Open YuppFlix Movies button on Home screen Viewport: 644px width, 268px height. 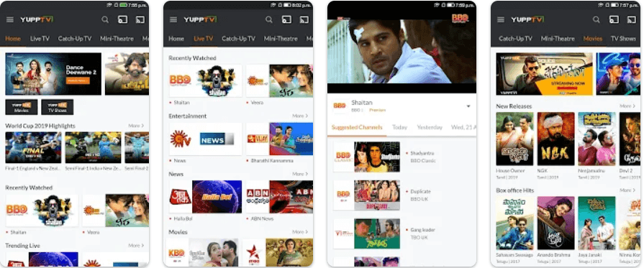[x=22, y=107]
